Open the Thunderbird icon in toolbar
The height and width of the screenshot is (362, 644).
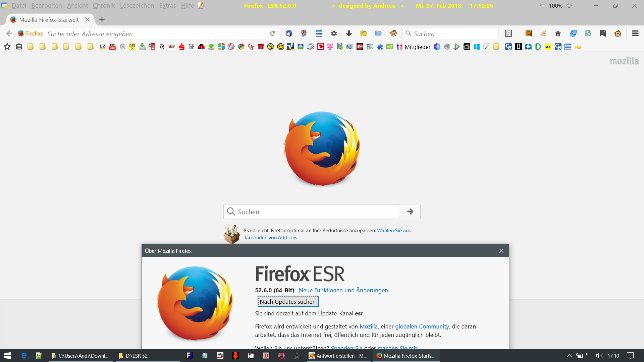click(289, 34)
